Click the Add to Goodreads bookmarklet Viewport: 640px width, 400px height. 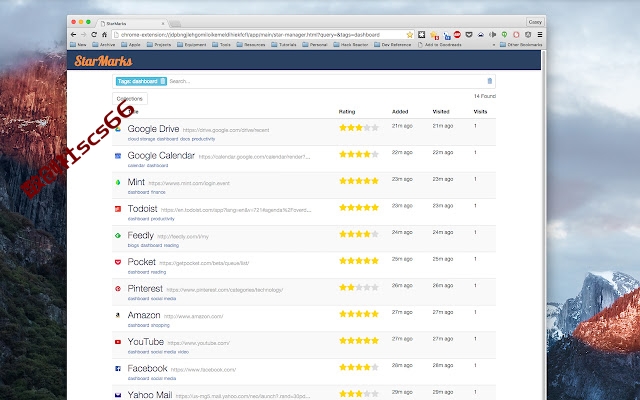pos(440,44)
